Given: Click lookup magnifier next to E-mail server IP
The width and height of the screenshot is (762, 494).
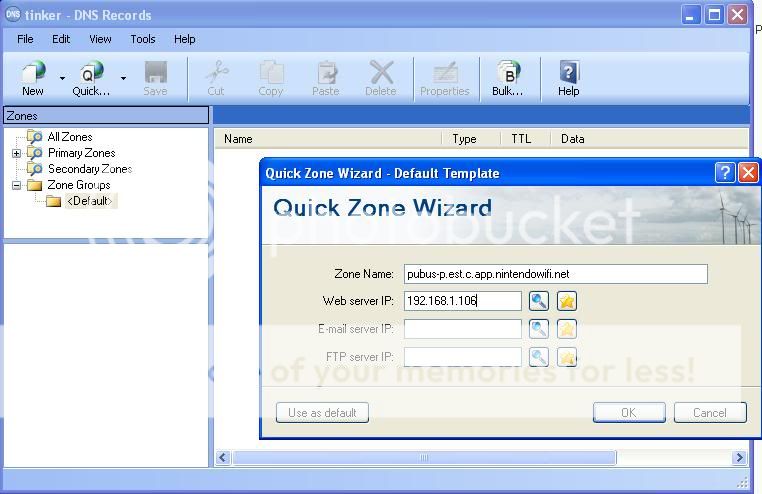Looking at the screenshot, I should point(538,329).
